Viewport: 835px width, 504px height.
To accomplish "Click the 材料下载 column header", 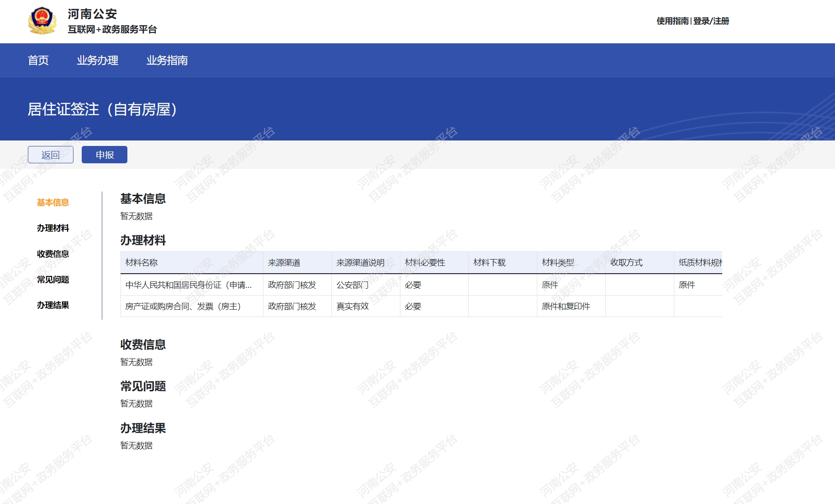I will tap(489, 263).
